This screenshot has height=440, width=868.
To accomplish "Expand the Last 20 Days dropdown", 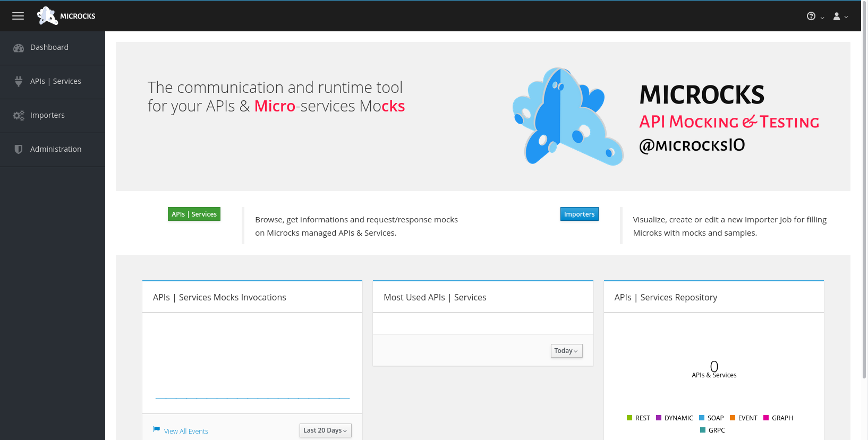I will click(326, 430).
